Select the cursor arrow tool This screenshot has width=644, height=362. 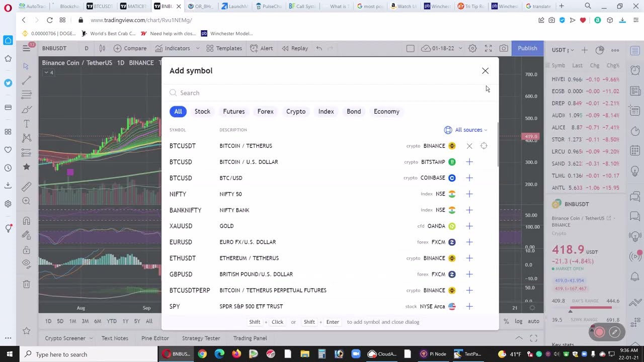click(26, 66)
